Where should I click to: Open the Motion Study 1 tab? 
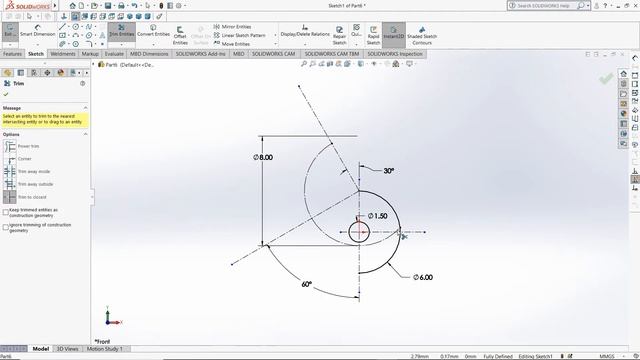104,349
